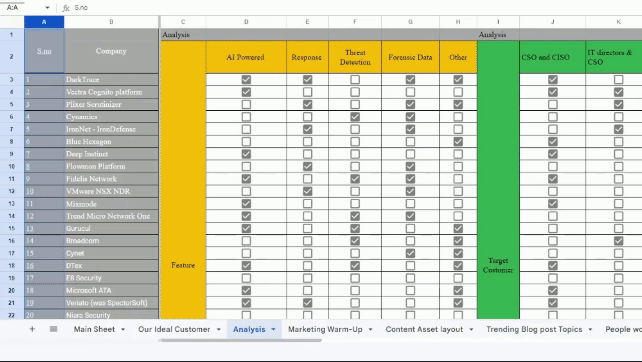
Task: Select the Forensic Data header cell
Action: [410, 57]
